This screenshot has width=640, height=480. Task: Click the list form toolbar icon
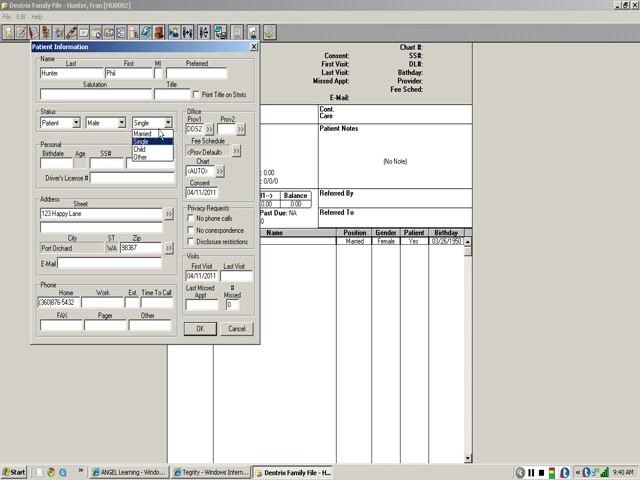pyautogui.click(x=121, y=32)
